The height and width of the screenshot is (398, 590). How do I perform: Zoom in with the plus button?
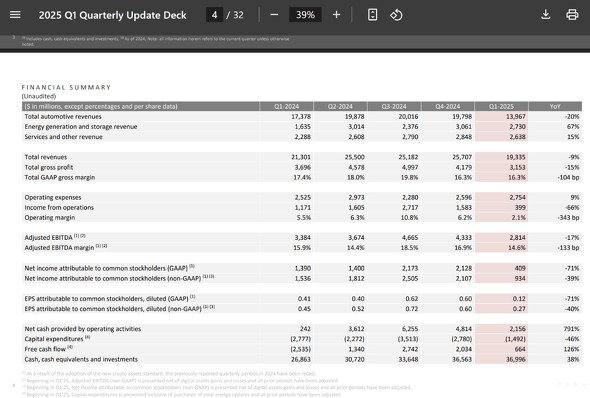click(x=336, y=15)
